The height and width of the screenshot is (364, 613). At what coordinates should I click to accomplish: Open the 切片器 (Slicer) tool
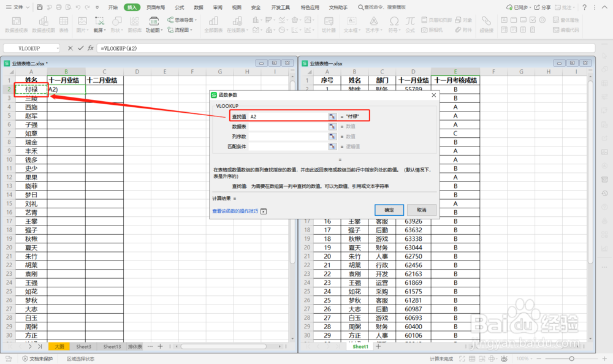(327, 25)
